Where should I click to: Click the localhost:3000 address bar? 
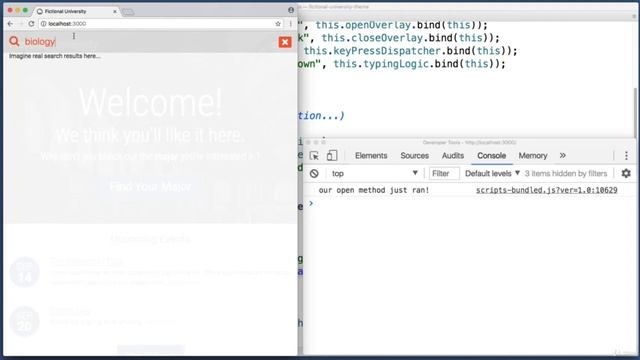pos(159,24)
